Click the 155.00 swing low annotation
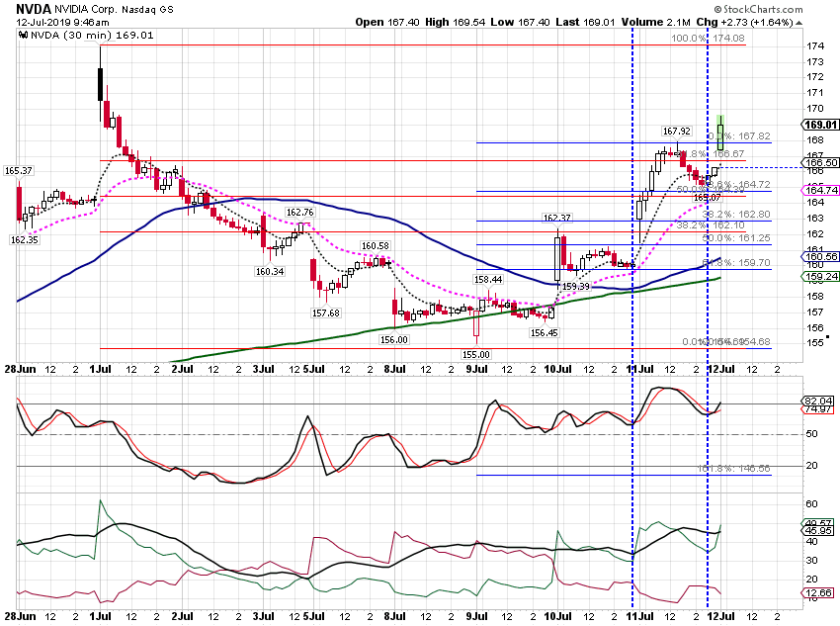Screen dimensions: 840x626 [x=476, y=354]
